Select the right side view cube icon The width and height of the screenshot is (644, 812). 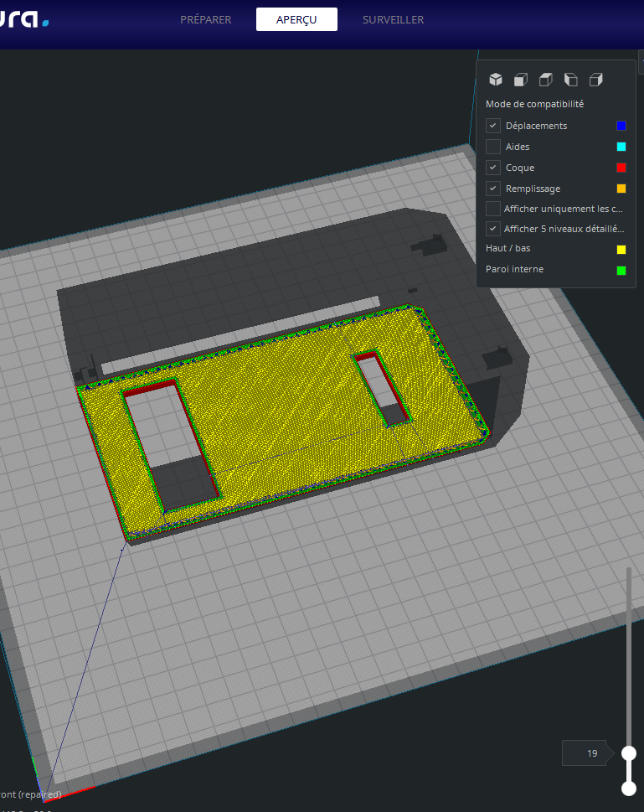point(595,80)
